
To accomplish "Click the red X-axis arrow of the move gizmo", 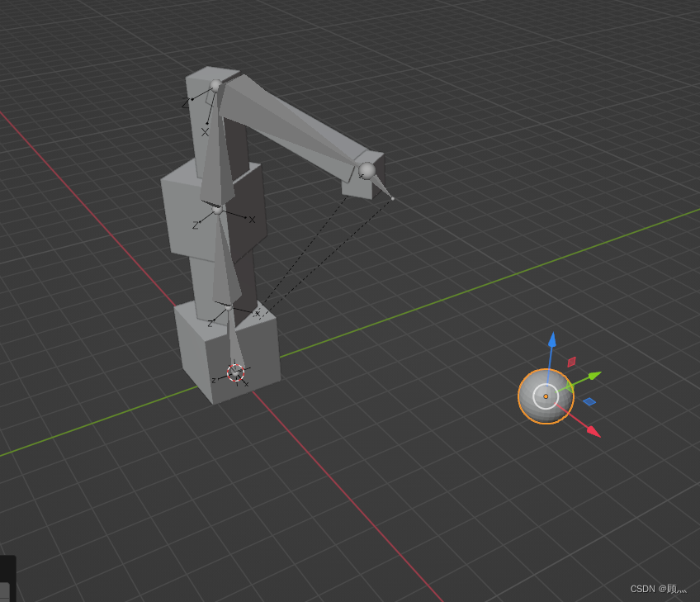I will click(594, 431).
